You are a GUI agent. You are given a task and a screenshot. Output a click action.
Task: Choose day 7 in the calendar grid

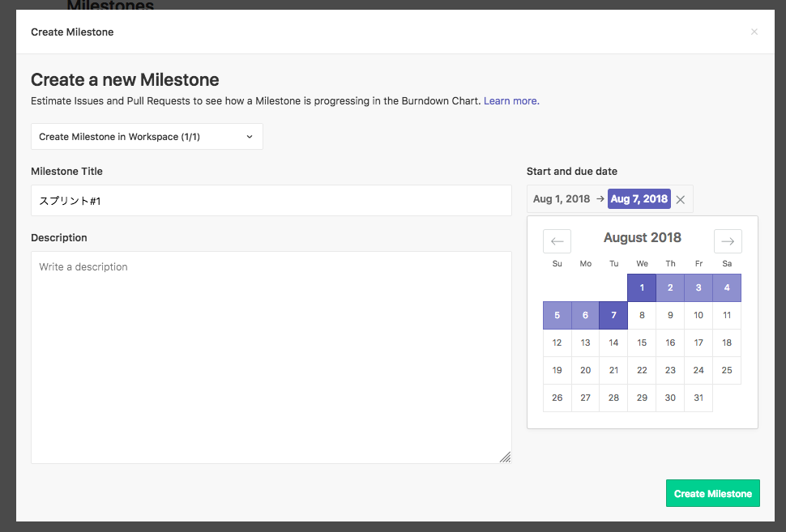tap(613, 315)
